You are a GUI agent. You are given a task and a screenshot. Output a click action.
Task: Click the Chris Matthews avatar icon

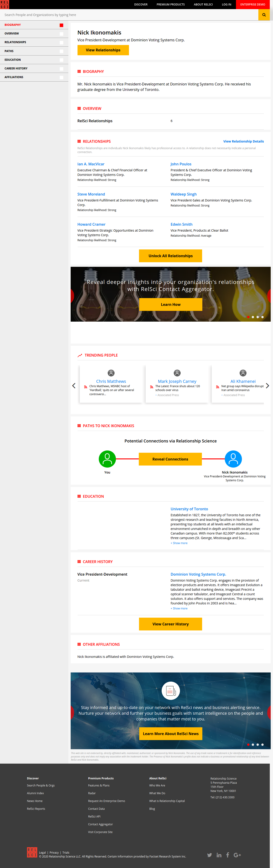(111, 373)
